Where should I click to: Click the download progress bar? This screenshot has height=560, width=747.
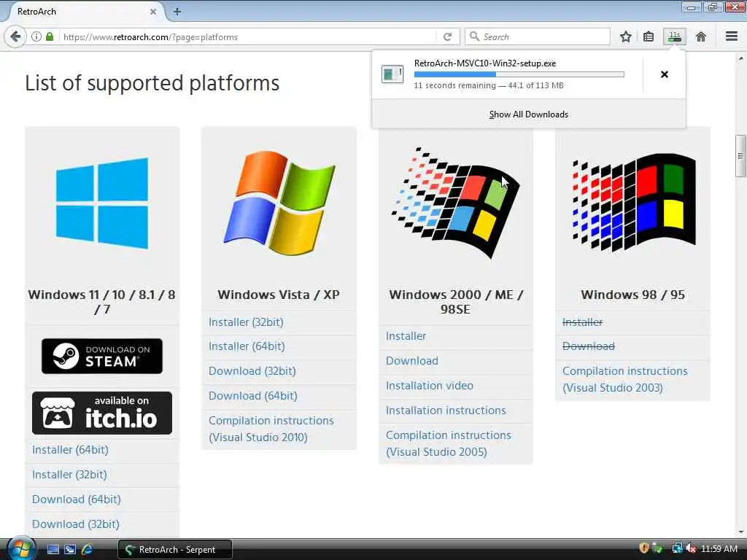click(519, 74)
